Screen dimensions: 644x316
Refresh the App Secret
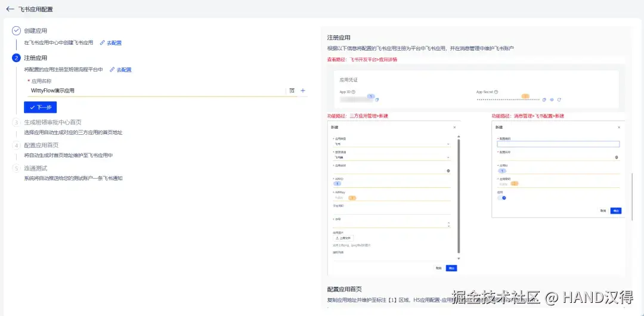coord(559,100)
